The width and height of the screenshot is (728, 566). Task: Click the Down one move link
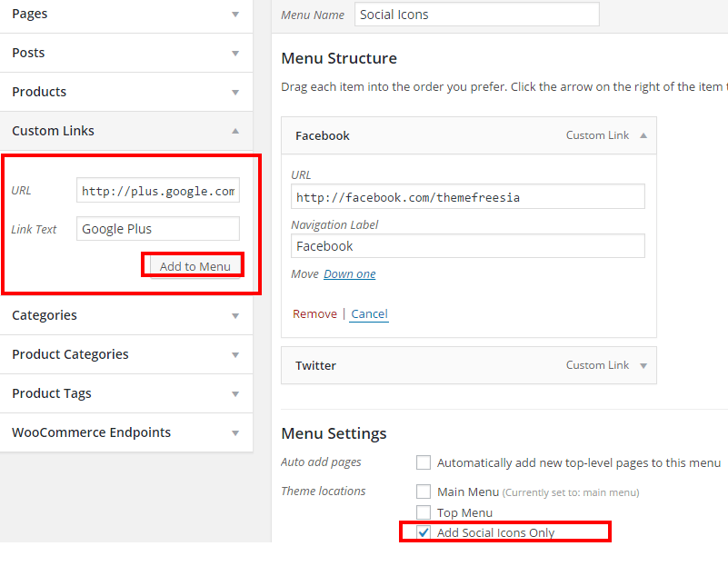click(x=349, y=274)
